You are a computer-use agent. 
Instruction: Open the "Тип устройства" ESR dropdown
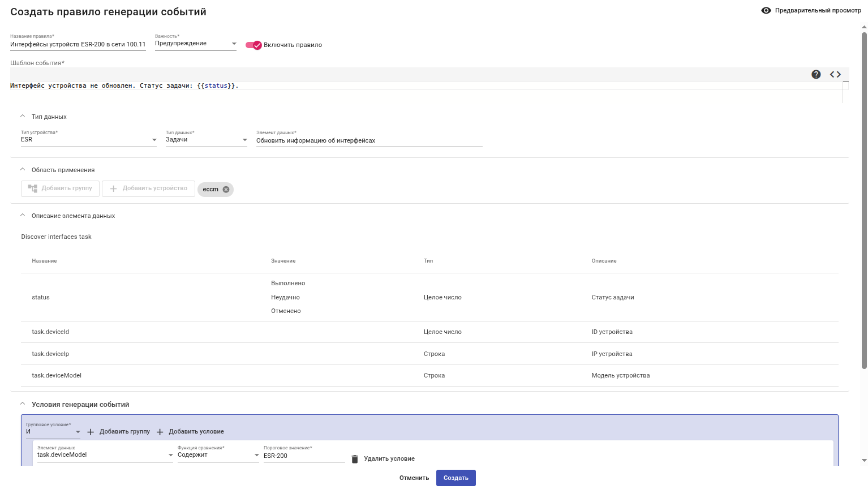(x=89, y=140)
